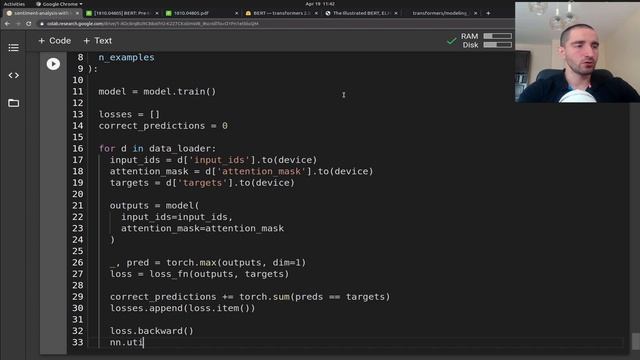Image resolution: width=640 pixels, height=360 pixels.
Task: Click 'outputs = model(' on line 21
Action: 154,206
